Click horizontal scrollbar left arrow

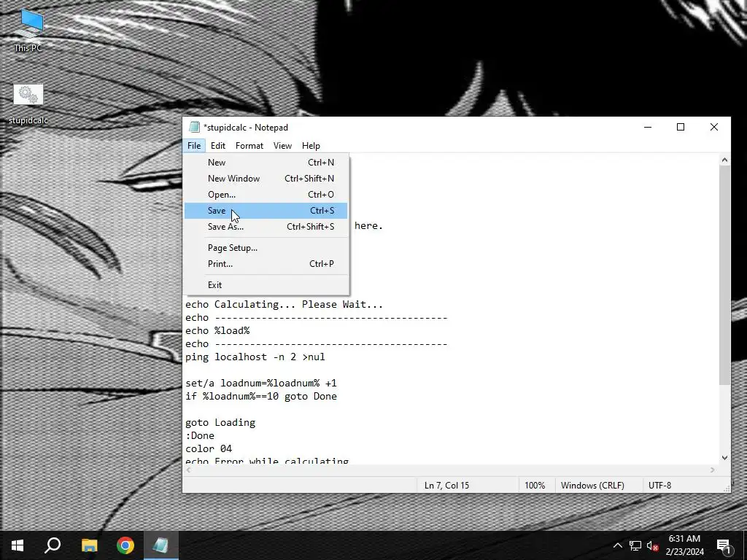(x=189, y=470)
